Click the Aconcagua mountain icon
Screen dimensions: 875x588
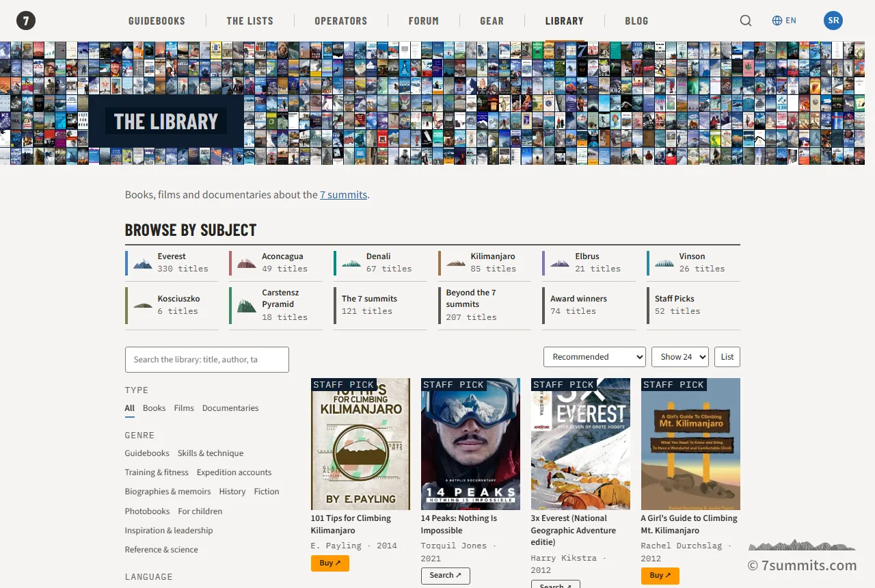point(247,263)
